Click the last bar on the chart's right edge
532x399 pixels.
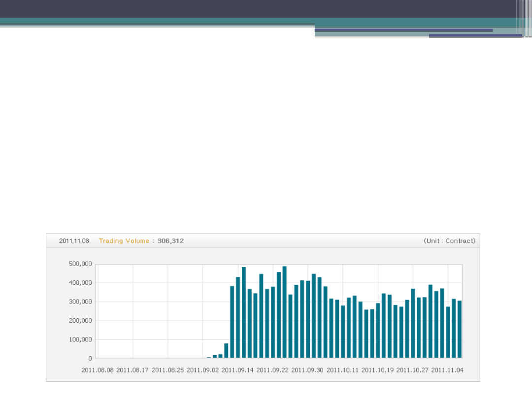point(460,329)
